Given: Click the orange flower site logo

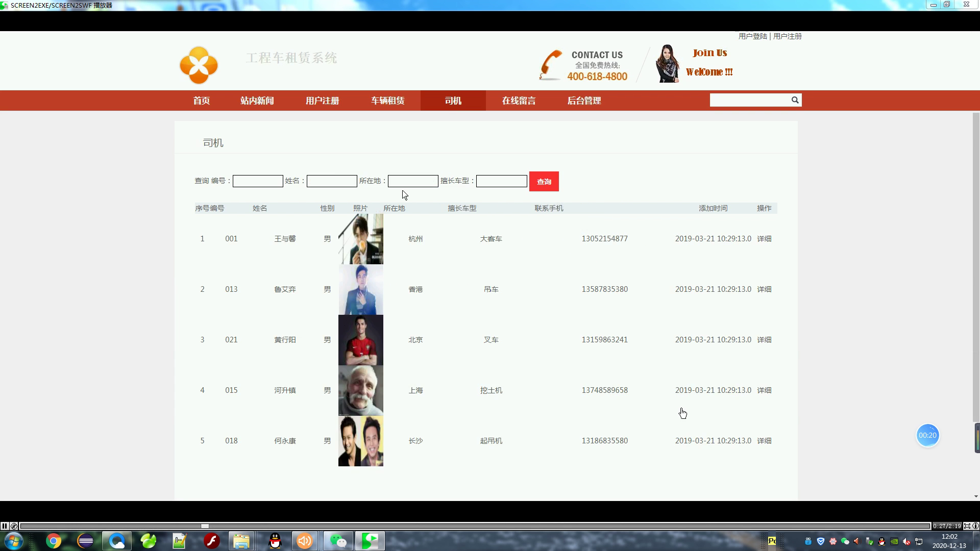Looking at the screenshot, I should [x=199, y=65].
